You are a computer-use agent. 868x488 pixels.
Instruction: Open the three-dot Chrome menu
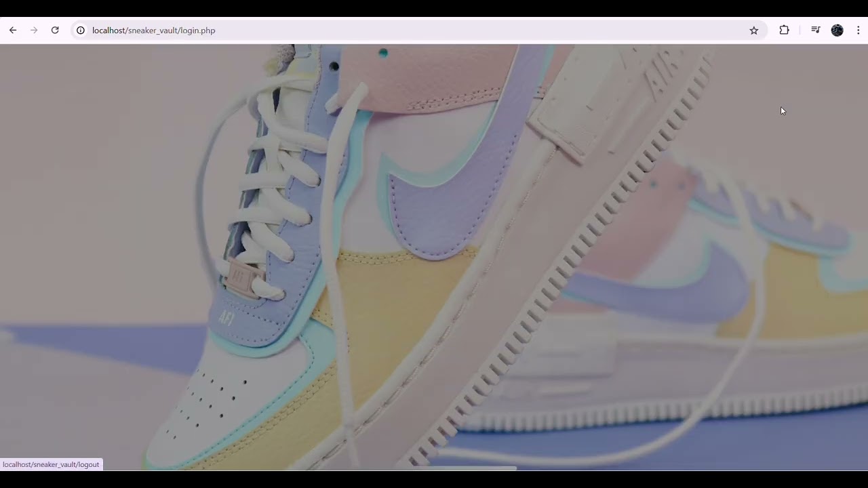(859, 30)
